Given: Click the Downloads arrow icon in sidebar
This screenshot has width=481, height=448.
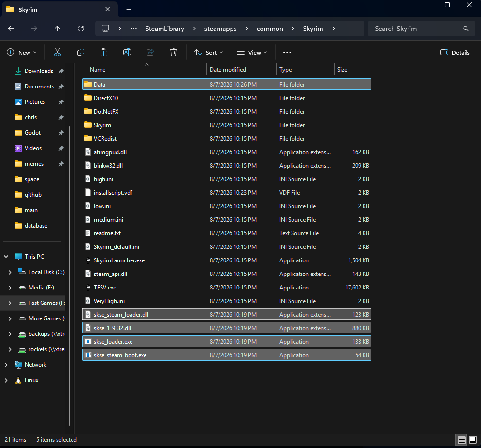Looking at the screenshot, I should pos(18,71).
